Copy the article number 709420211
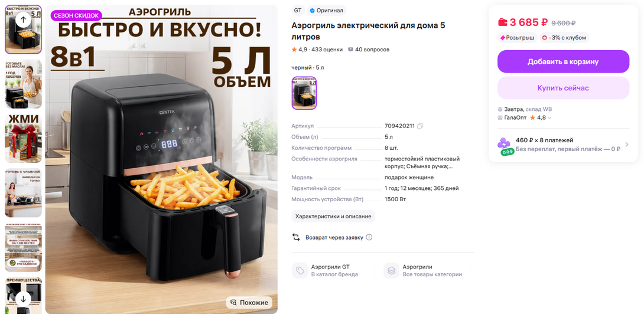The width and height of the screenshot is (644, 321). pyautogui.click(x=420, y=126)
